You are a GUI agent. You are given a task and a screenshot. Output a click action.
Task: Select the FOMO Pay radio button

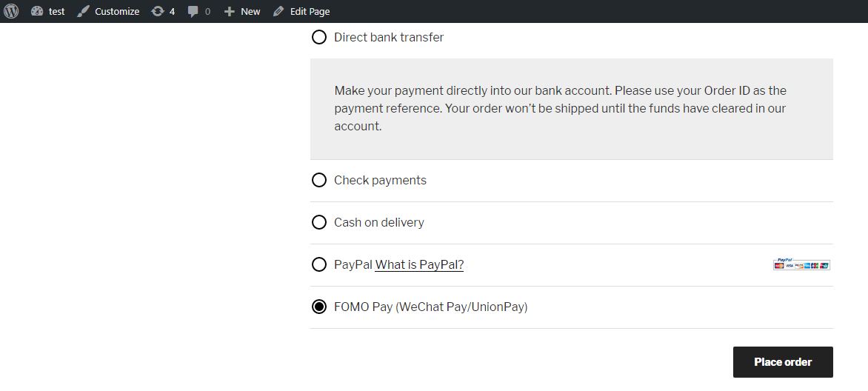tap(319, 307)
